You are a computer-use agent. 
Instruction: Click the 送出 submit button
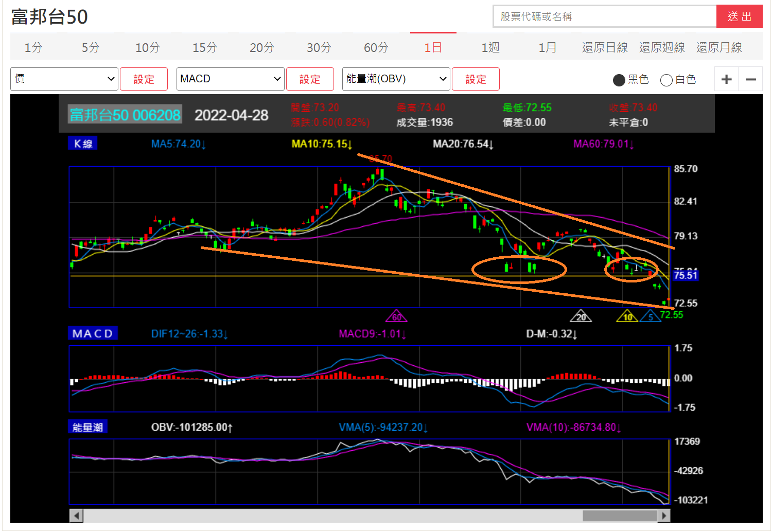[x=740, y=16]
